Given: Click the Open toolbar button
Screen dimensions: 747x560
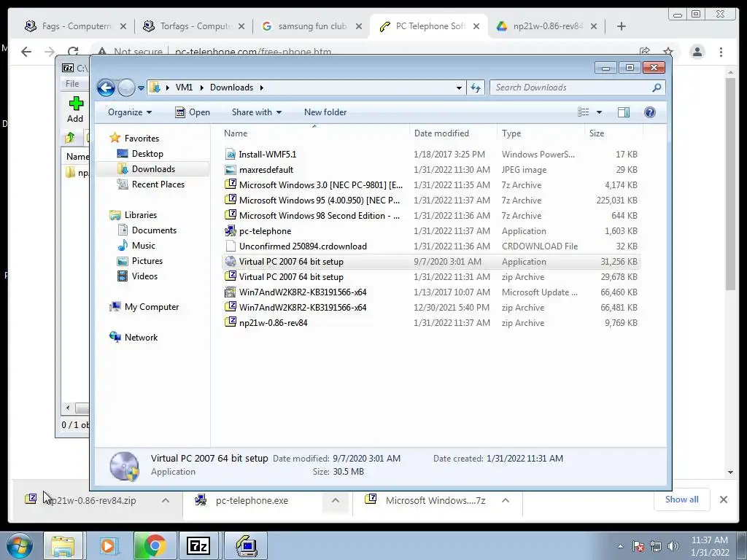Looking at the screenshot, I should coord(193,112).
